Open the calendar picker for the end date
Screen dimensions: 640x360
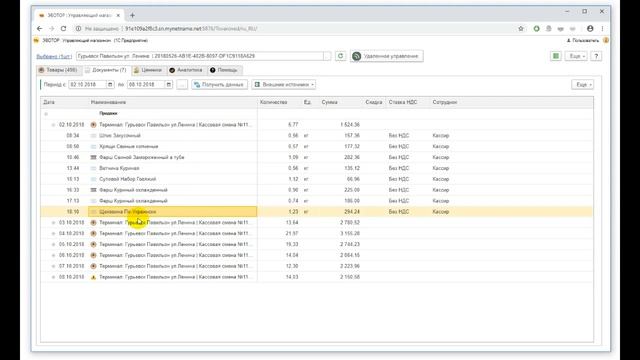(169, 84)
